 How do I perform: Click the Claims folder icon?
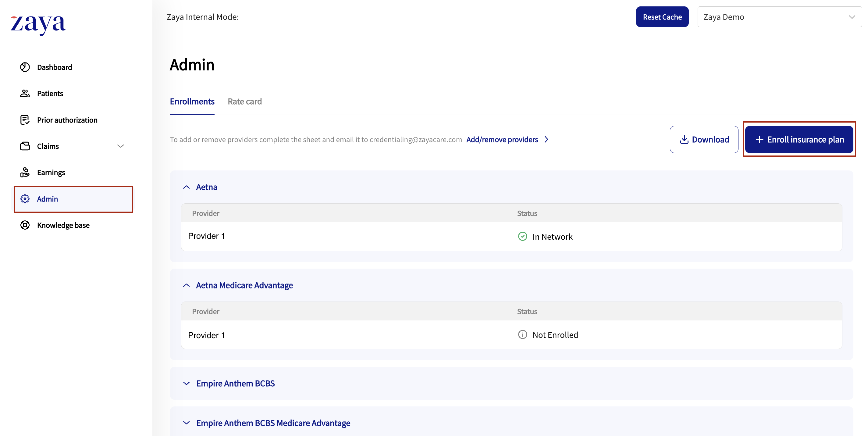pos(25,146)
